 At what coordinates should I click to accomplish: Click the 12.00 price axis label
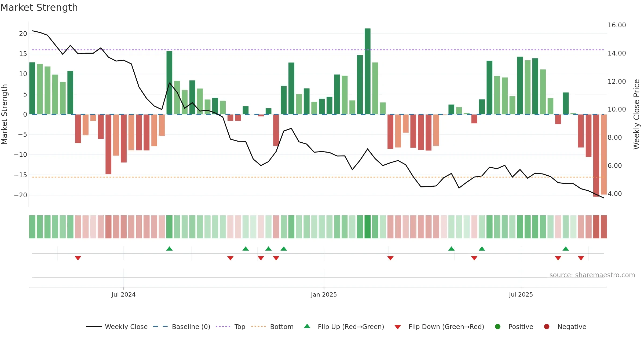pyautogui.click(x=617, y=81)
